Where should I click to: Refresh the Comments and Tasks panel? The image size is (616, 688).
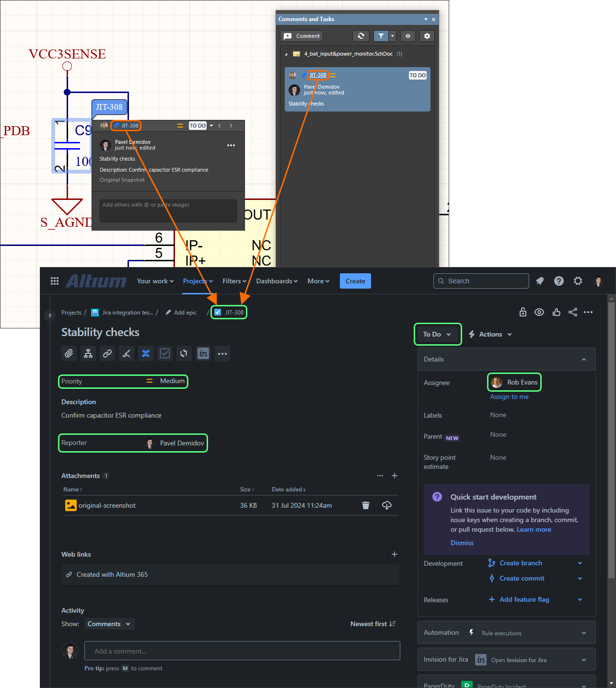click(361, 36)
